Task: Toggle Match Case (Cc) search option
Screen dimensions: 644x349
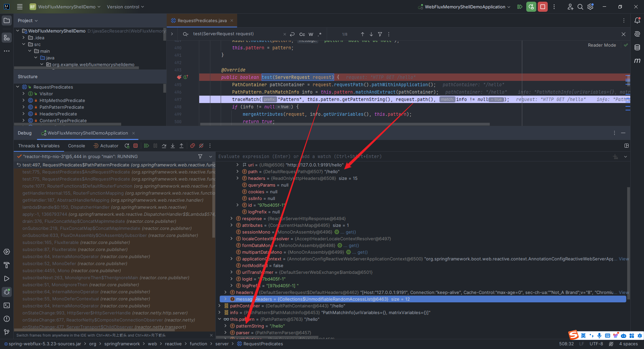Action: pyautogui.click(x=302, y=34)
